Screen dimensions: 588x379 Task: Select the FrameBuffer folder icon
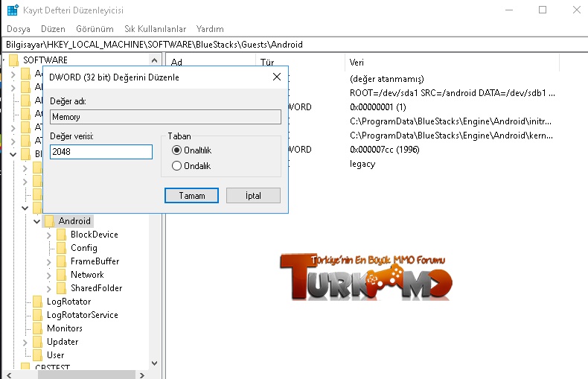[62, 261]
